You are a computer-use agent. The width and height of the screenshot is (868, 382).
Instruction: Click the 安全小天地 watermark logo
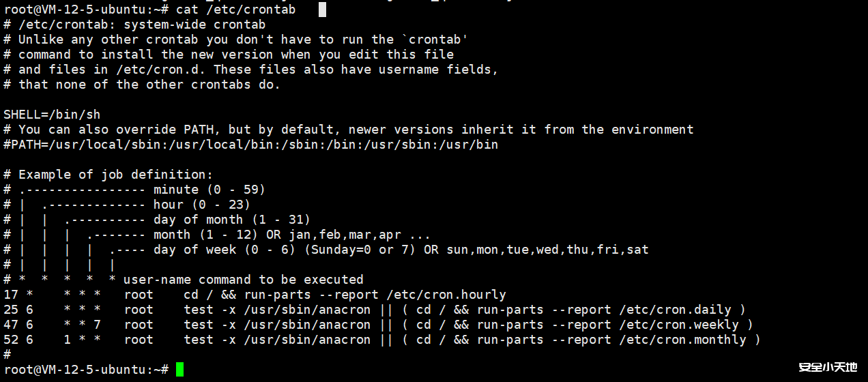tap(827, 368)
